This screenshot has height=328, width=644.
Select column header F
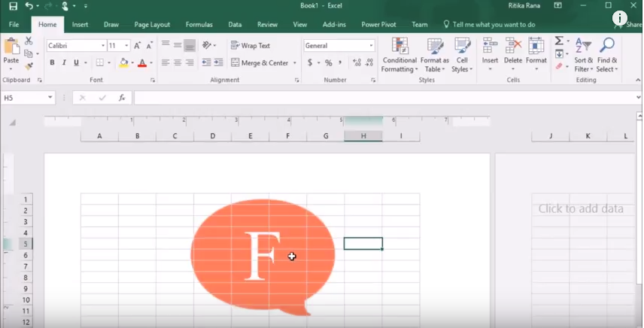(x=288, y=136)
